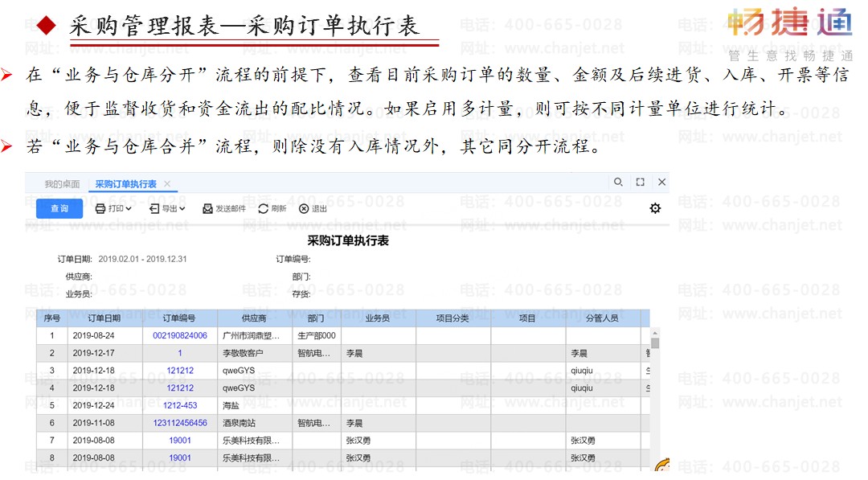868x480 pixels.
Task: Click the export icon beside 导出
Action: [154, 209]
